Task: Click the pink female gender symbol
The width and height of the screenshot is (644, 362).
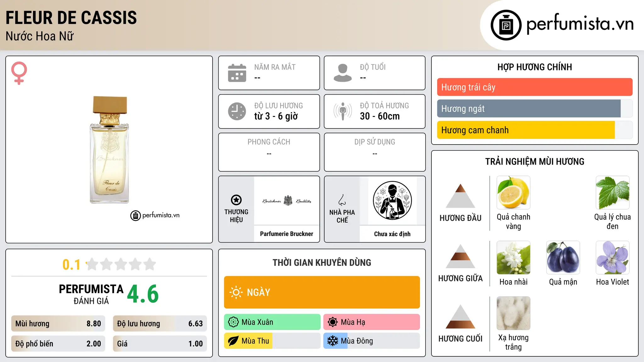Action: point(19,73)
